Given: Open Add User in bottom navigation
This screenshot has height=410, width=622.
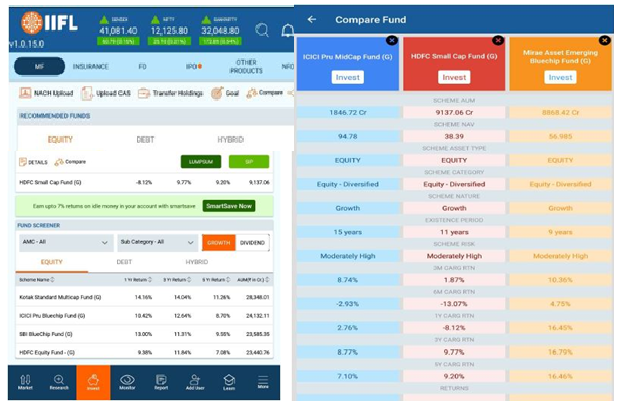Looking at the screenshot, I should [x=195, y=382].
